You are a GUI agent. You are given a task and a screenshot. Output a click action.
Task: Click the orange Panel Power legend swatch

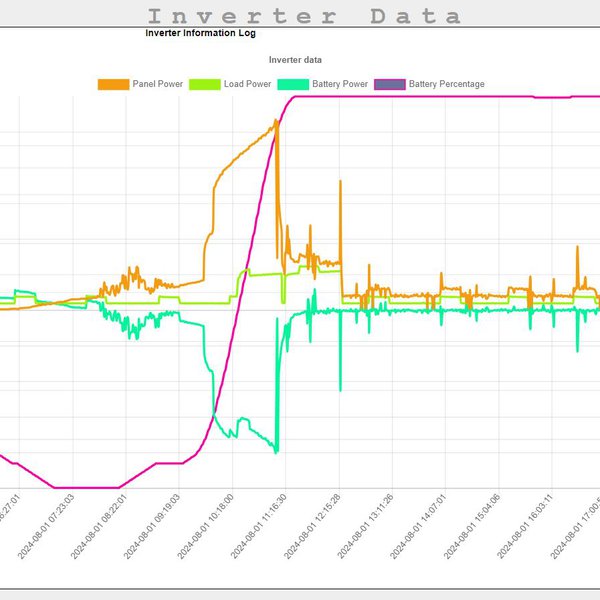click(x=113, y=84)
